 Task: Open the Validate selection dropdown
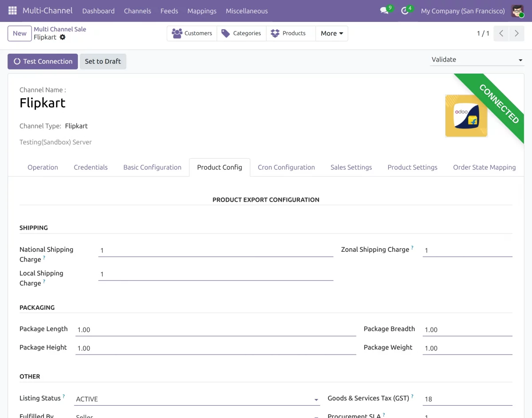[x=477, y=59]
